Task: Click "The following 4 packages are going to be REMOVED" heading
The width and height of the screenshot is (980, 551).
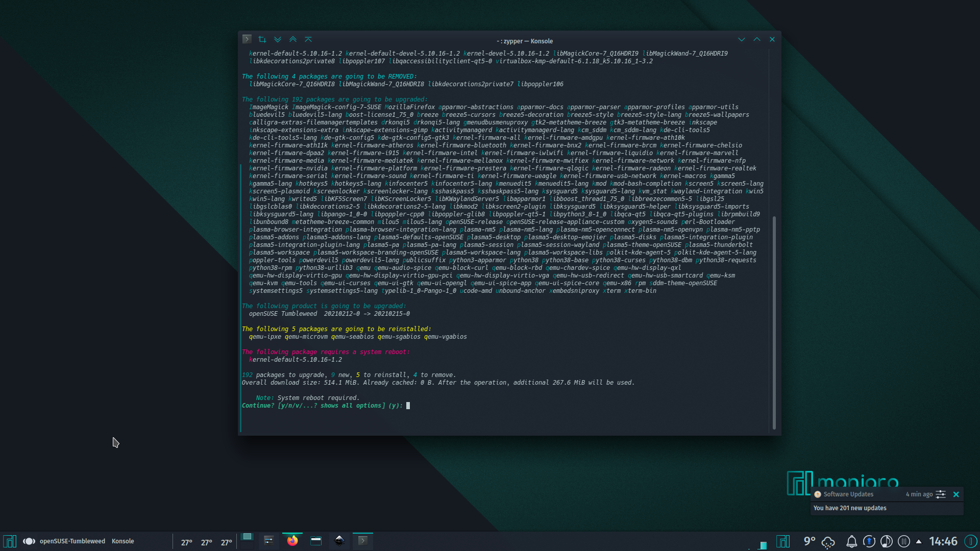Action: click(x=329, y=77)
